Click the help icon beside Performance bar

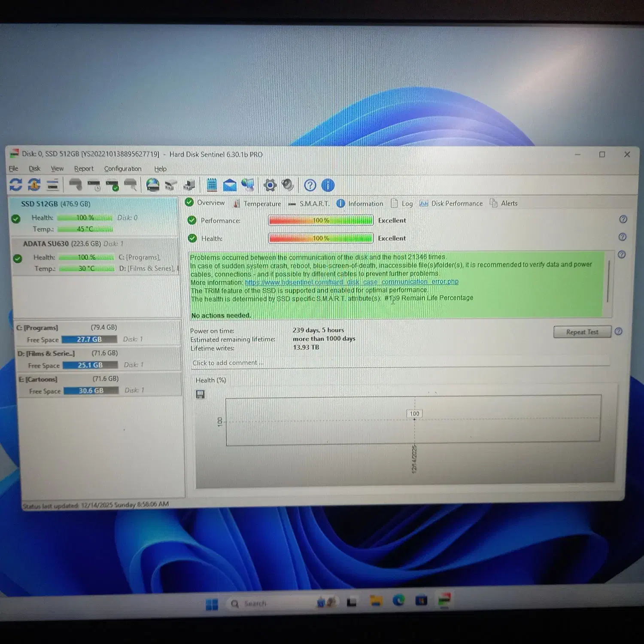click(x=623, y=219)
